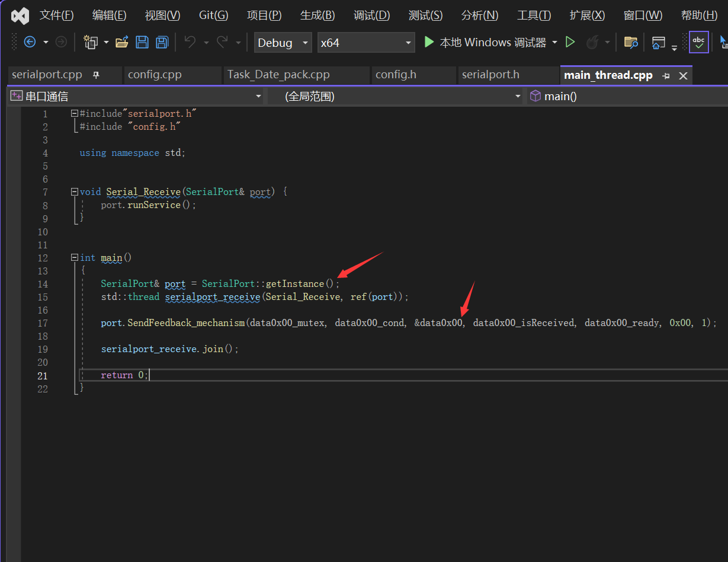Image resolution: width=728 pixels, height=562 pixels.
Task: Open the 调试(D) menu
Action: pyautogui.click(x=372, y=15)
